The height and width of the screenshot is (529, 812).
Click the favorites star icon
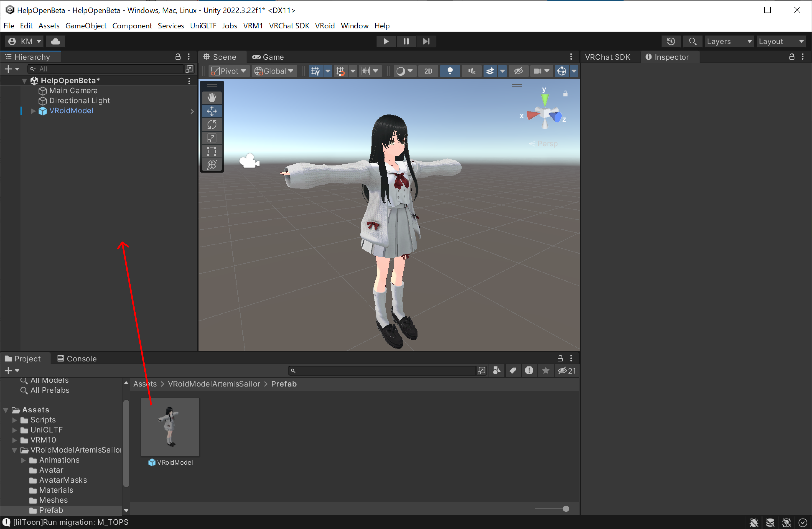546,370
